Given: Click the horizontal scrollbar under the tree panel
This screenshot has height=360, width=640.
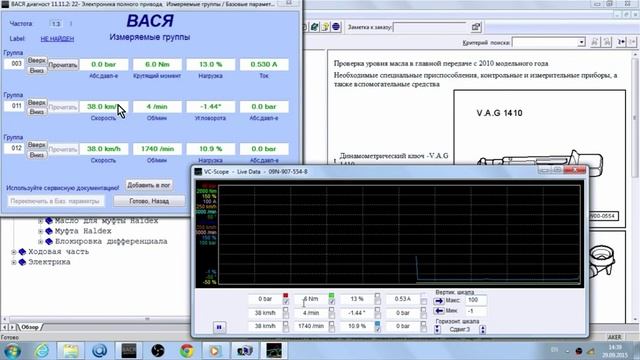Looking at the screenshot, I should [148, 319].
